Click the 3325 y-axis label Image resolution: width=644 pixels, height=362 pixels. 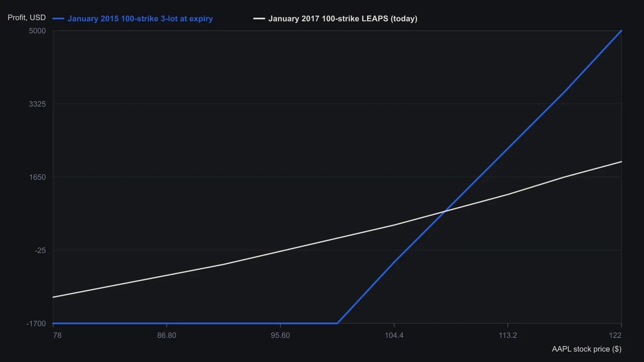pyautogui.click(x=37, y=104)
